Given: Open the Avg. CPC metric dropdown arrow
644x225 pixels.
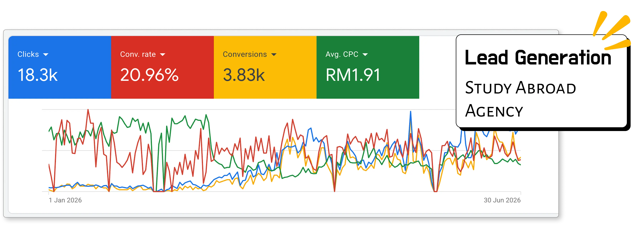Looking at the screenshot, I should [x=365, y=55].
